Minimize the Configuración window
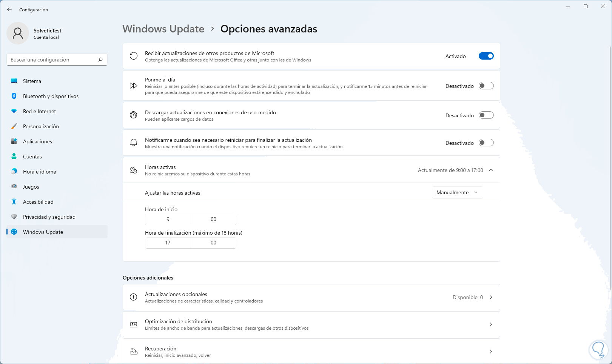Screen dimensions: 612x364 point(568,6)
